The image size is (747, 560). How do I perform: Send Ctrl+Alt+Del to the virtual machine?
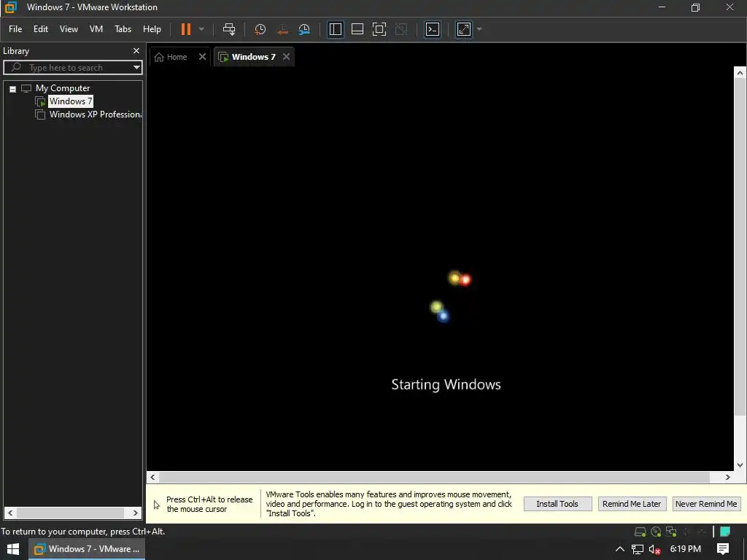229,29
